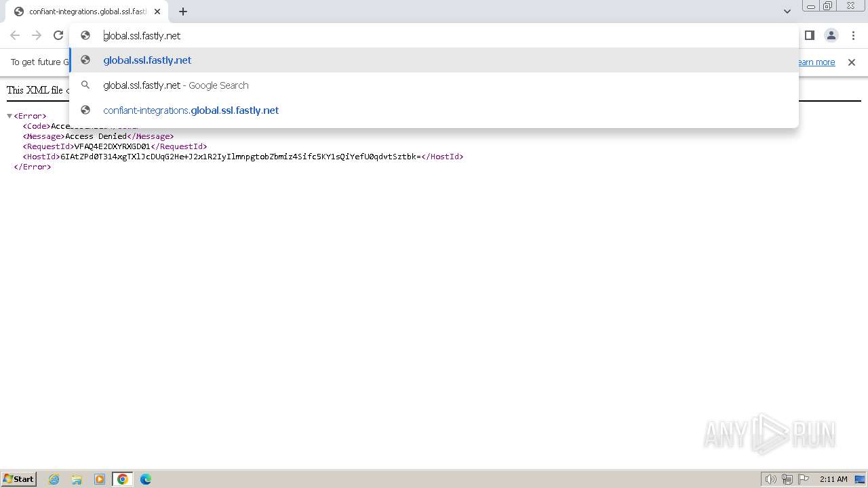Collapse the Error XML node
The height and width of the screenshot is (488, 868).
coord(9,116)
